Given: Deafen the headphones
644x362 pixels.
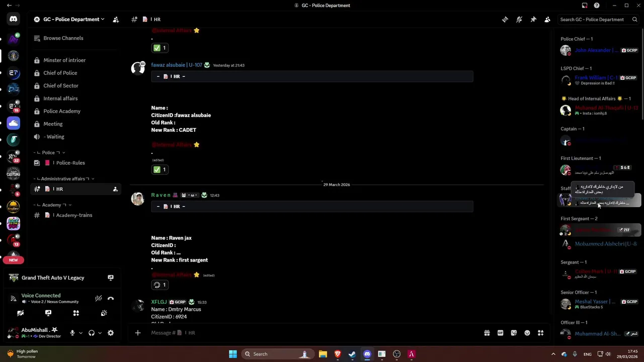Looking at the screenshot, I should (x=92, y=333).
